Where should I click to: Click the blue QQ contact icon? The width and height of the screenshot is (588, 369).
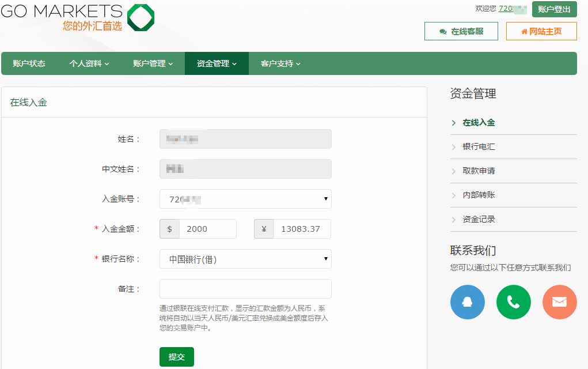click(468, 302)
